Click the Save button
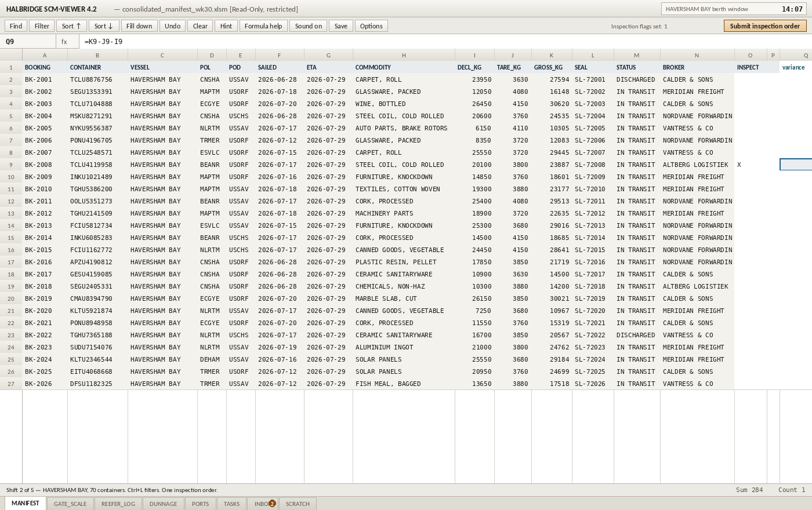The image size is (812, 510). [x=341, y=26]
